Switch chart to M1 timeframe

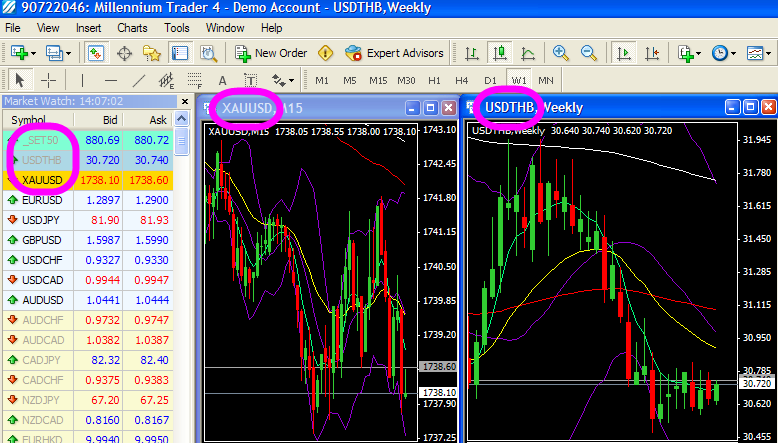[322, 80]
